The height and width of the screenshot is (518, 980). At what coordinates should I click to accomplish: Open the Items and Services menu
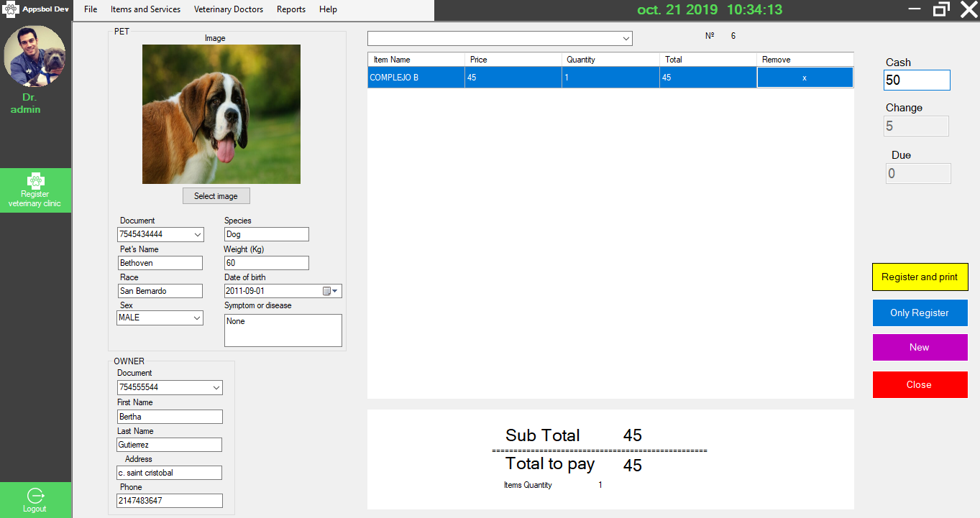[x=145, y=9]
